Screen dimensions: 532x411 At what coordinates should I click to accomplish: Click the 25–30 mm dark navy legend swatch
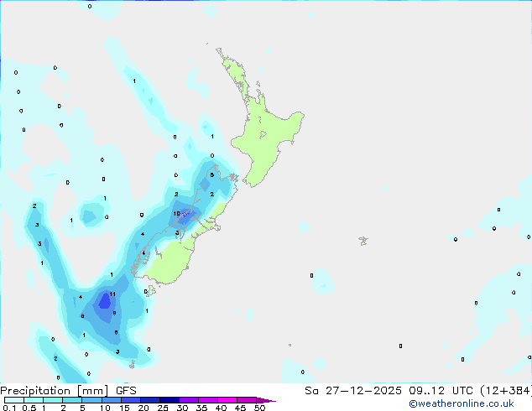pyautogui.click(x=169, y=400)
